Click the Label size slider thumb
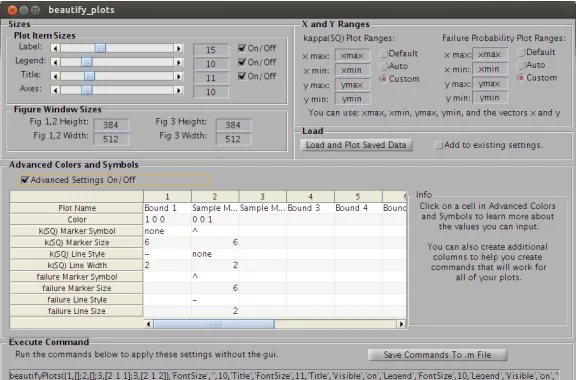580x380 pixels. 100,48
